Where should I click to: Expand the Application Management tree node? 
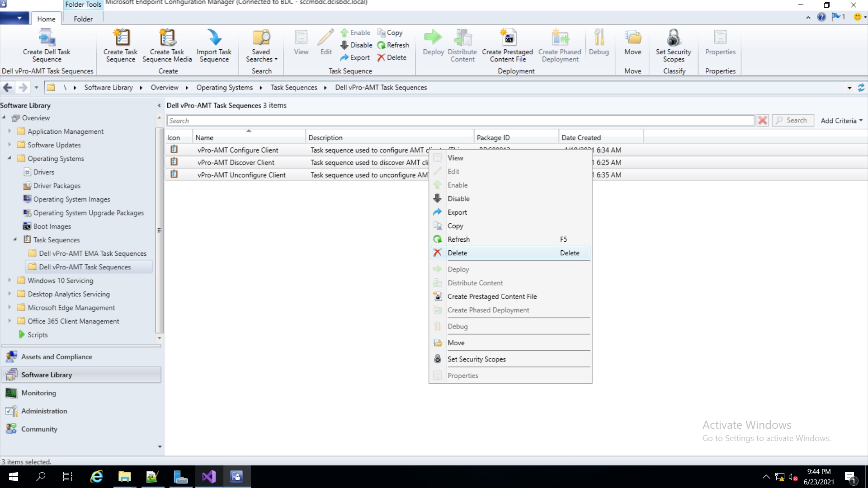(10, 131)
